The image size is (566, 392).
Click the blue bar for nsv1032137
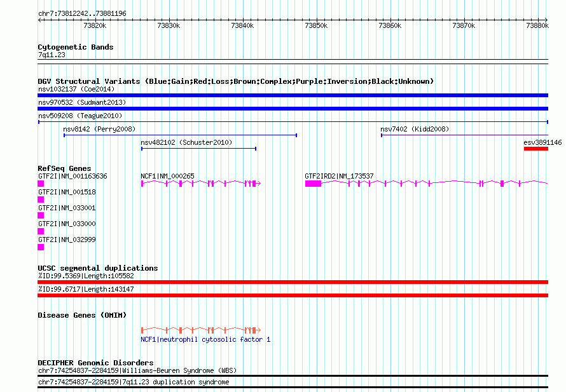tap(293, 95)
